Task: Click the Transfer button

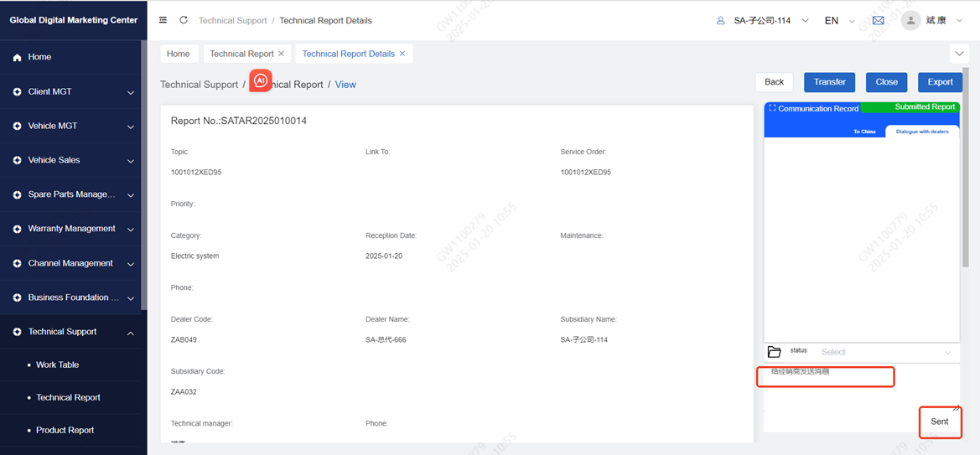Action: (x=829, y=82)
